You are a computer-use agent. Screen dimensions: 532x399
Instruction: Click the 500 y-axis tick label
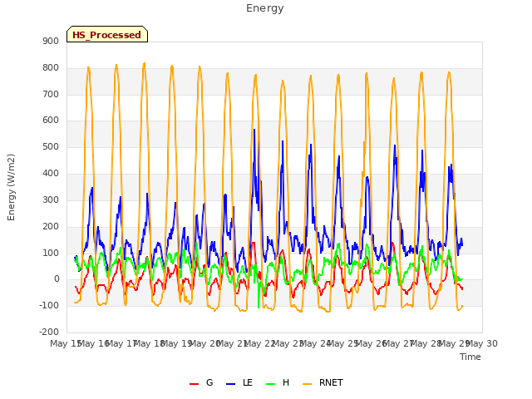click(x=51, y=147)
